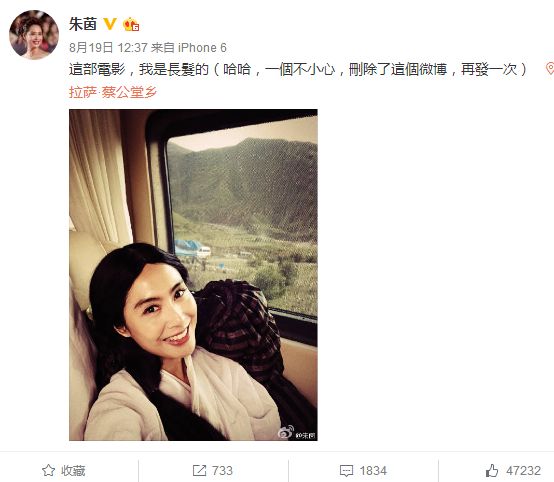Open the repost count 733
Viewport: 554px width, 482px height.
point(222,470)
